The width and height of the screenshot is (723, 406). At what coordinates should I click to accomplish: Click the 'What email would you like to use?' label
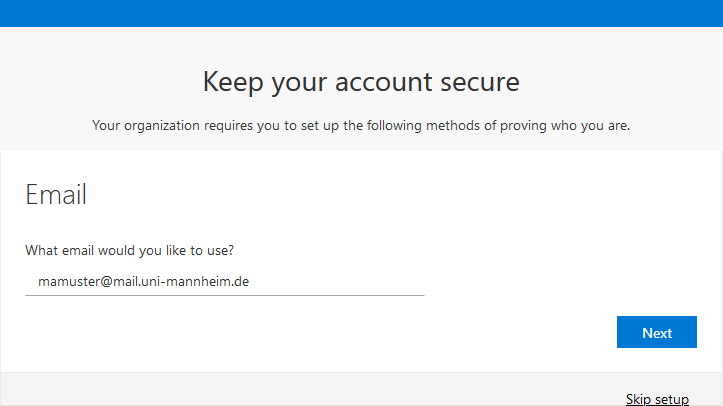130,250
